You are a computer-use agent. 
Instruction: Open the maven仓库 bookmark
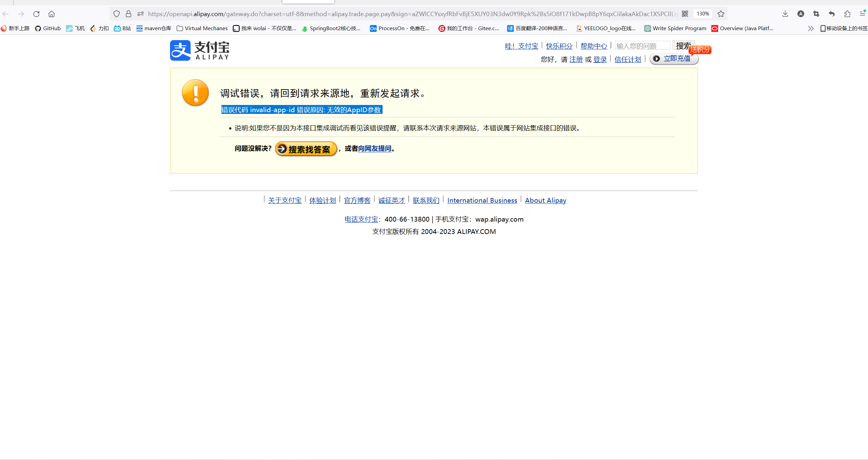154,28
